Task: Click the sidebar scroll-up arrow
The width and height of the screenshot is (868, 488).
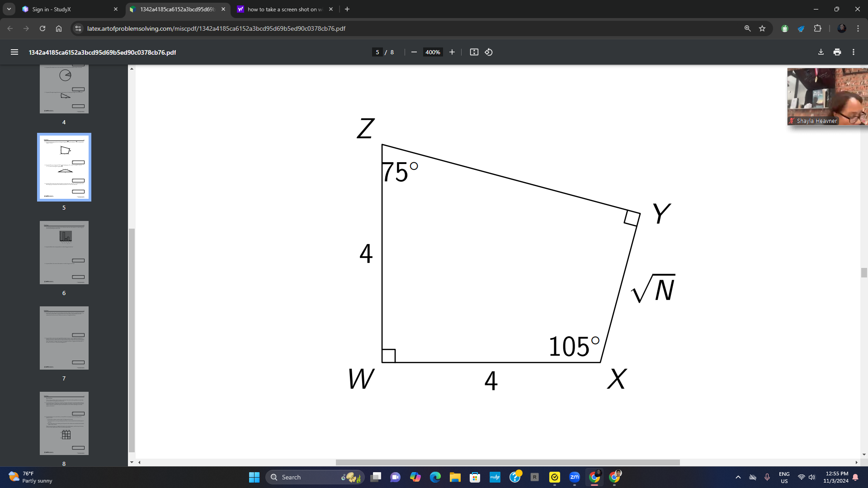Action: click(x=132, y=69)
